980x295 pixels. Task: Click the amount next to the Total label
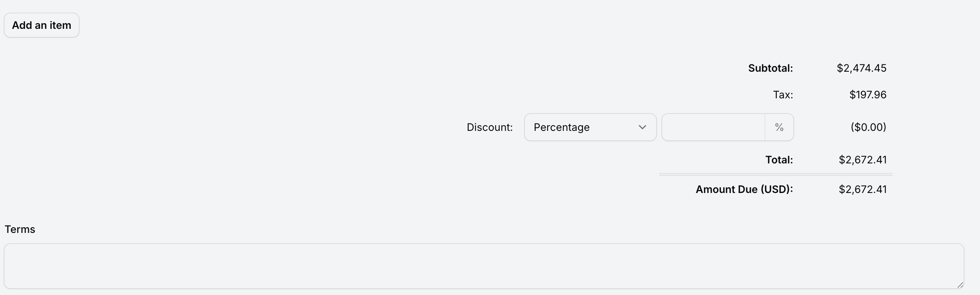862,160
